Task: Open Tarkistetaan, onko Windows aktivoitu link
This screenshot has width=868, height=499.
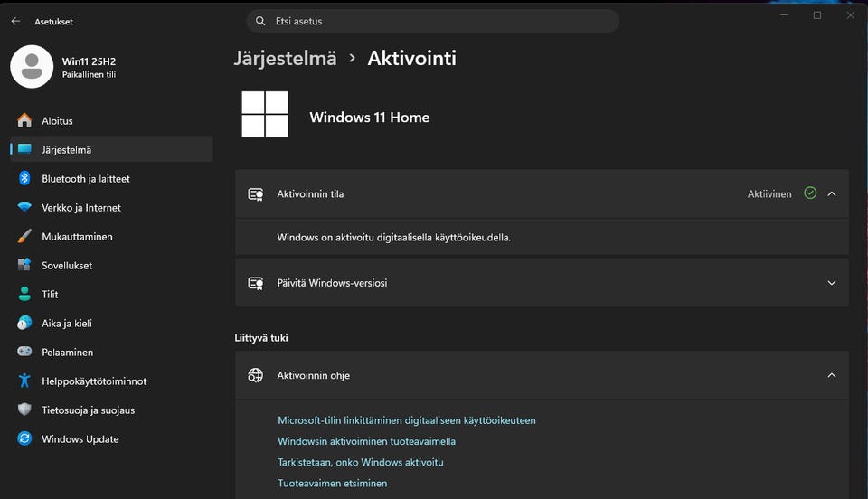Action: (361, 463)
